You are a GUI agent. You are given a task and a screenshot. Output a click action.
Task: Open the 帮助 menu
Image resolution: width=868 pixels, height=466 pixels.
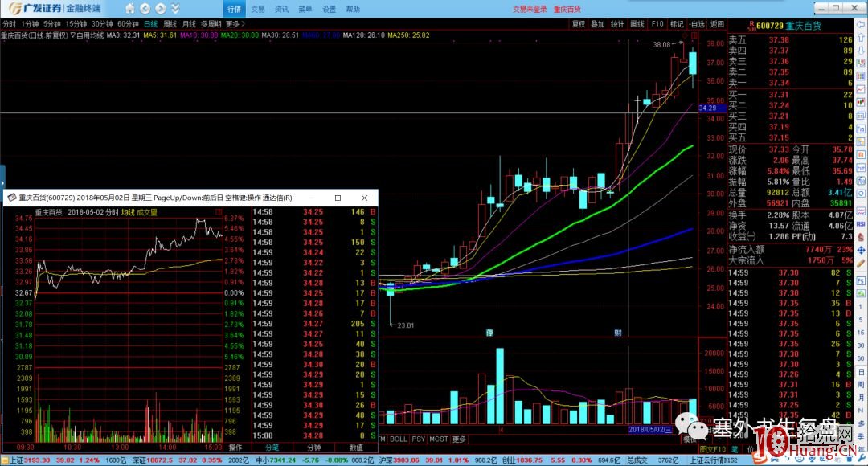(x=353, y=10)
